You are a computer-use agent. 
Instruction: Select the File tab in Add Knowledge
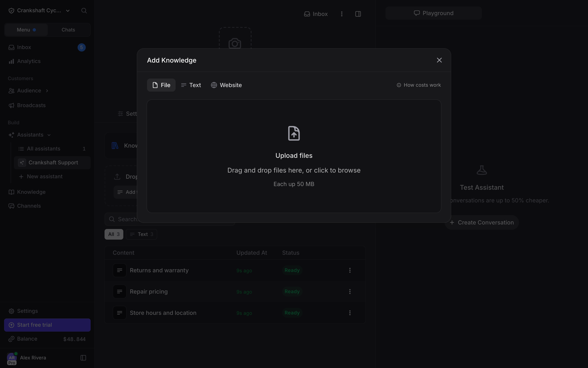coord(161,85)
